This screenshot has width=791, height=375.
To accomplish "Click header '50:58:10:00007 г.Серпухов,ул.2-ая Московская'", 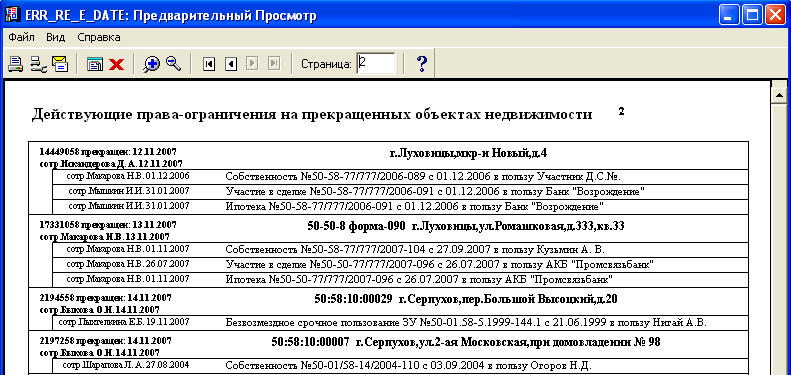I will tap(466, 342).
